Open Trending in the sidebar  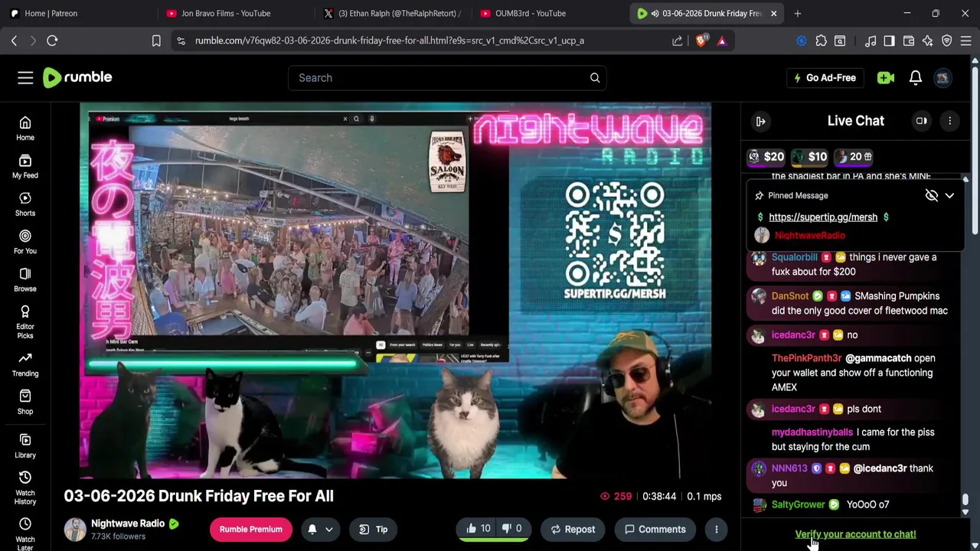25,364
